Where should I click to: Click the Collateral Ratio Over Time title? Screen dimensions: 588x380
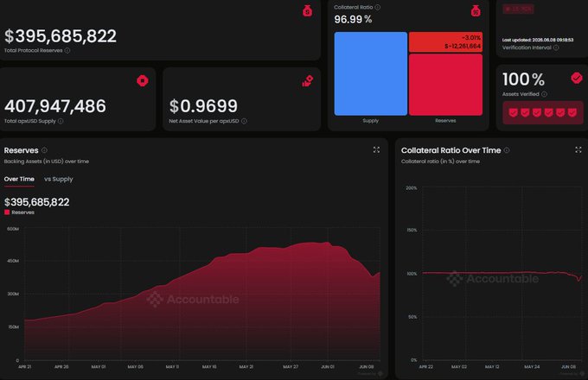click(x=451, y=150)
